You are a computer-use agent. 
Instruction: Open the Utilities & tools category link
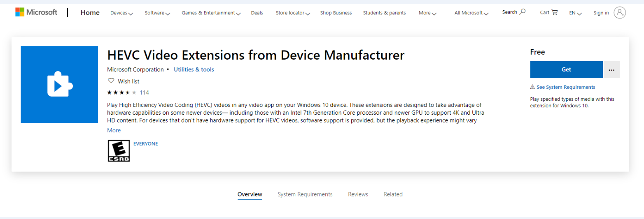pyautogui.click(x=194, y=69)
